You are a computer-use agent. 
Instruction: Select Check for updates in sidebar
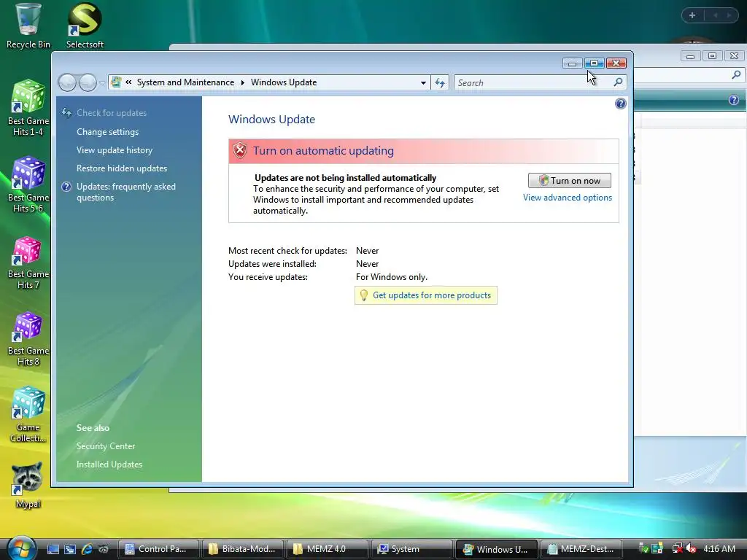tap(112, 113)
